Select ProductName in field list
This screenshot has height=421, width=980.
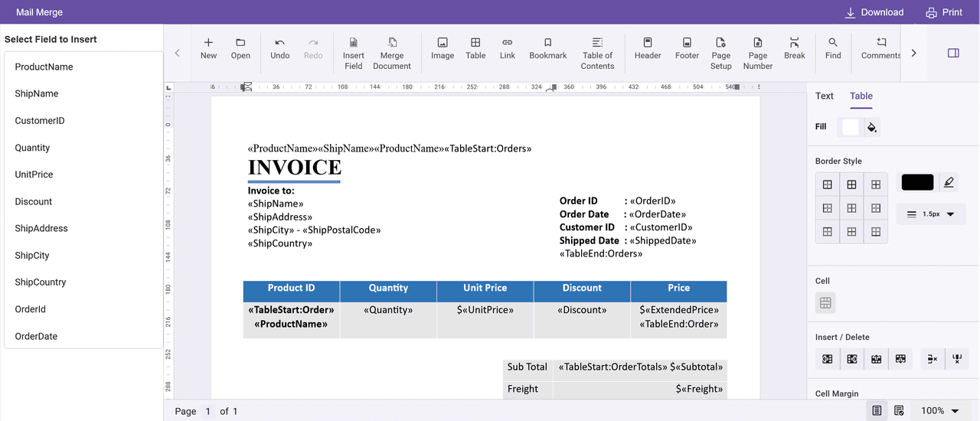tap(83, 67)
